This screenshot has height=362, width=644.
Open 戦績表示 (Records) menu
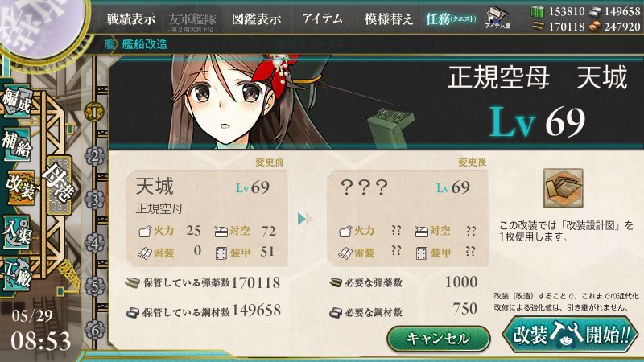[x=131, y=19]
